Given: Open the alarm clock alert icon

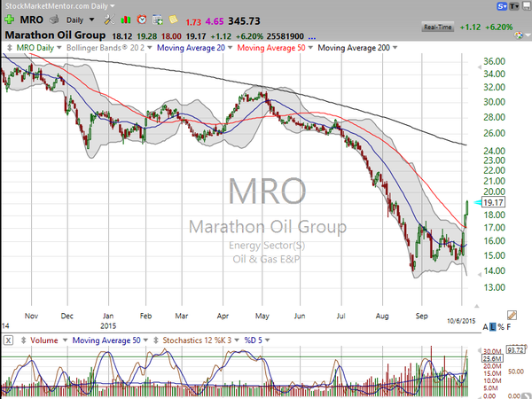Looking at the screenshot, I should point(142,20).
